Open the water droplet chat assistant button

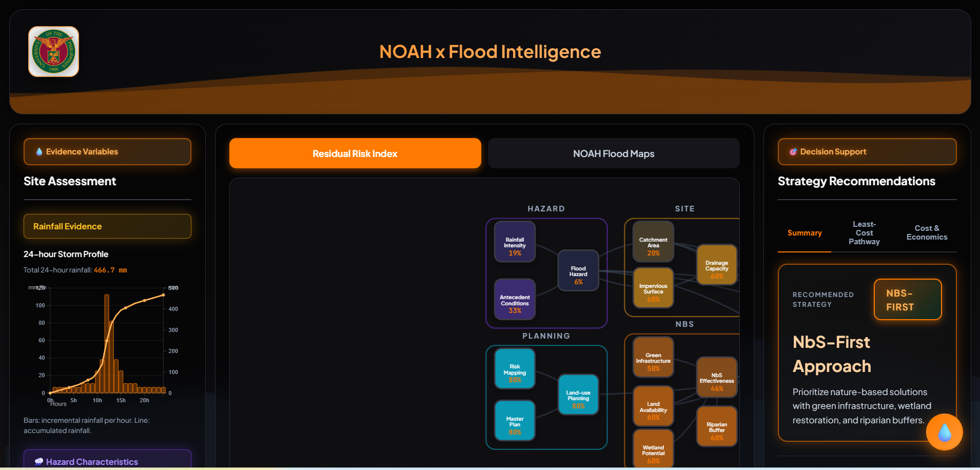coord(944,432)
